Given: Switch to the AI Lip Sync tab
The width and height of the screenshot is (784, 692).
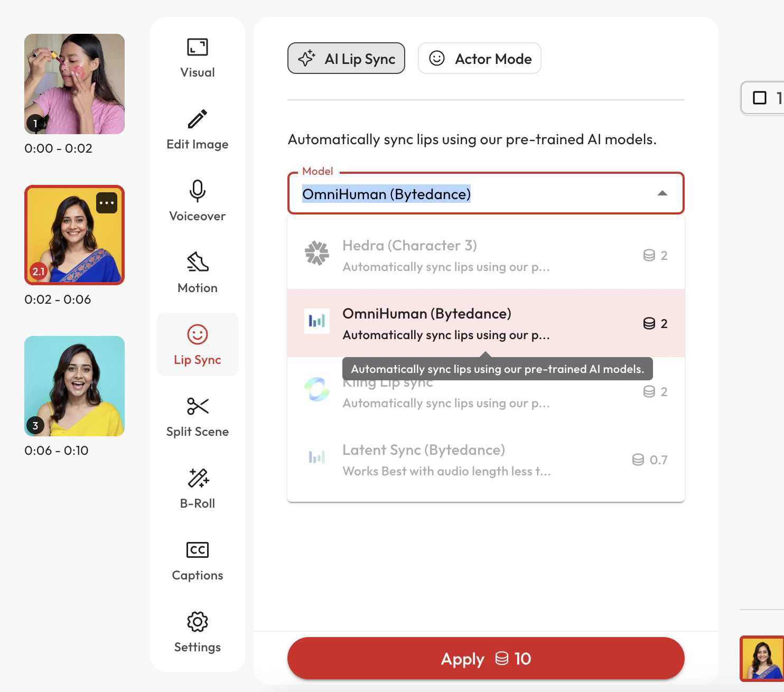Looking at the screenshot, I should click(346, 58).
